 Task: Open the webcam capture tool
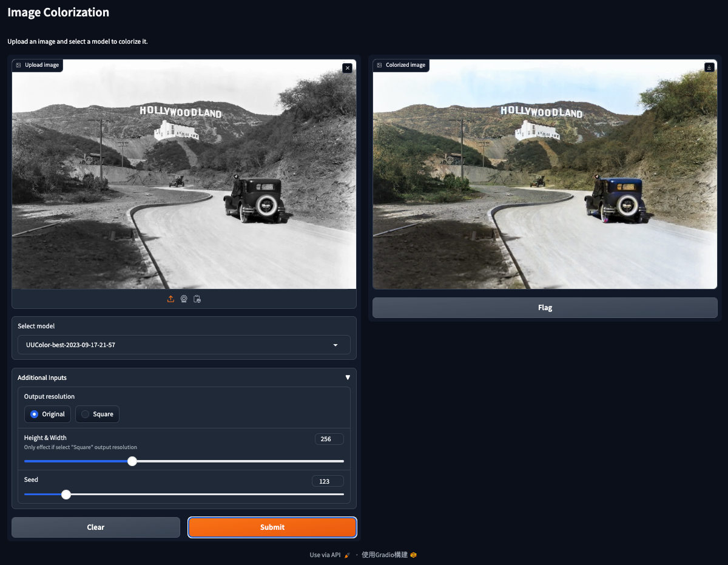(x=184, y=299)
